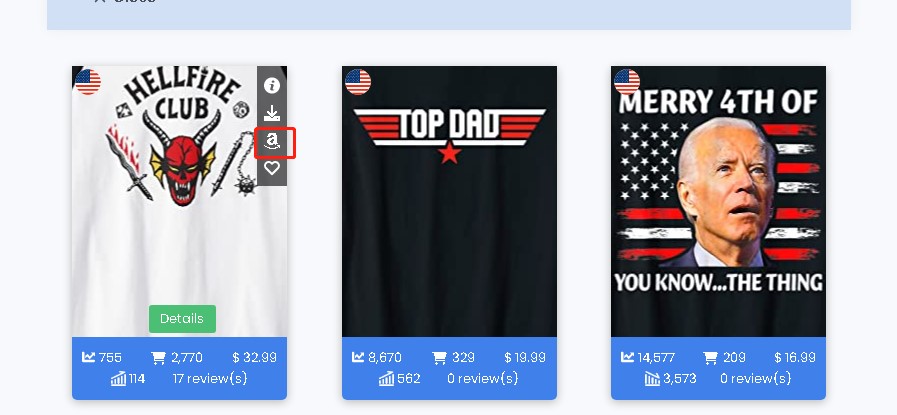Click cart icon showing 329 sales

coord(439,358)
